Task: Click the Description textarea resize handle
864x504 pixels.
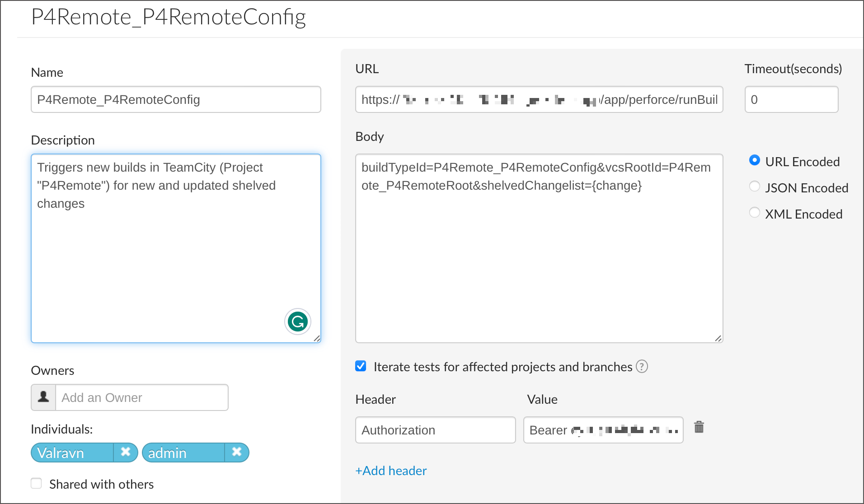Action: tap(317, 338)
